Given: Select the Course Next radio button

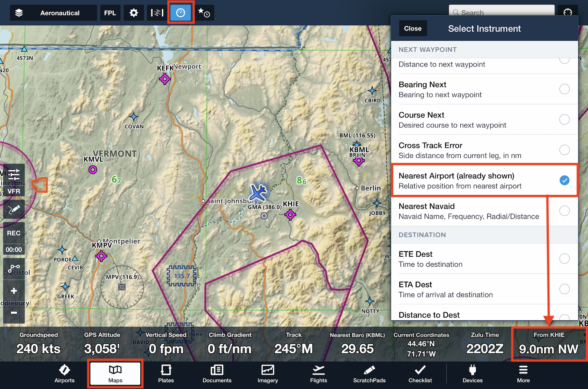Looking at the screenshot, I should pos(564,120).
